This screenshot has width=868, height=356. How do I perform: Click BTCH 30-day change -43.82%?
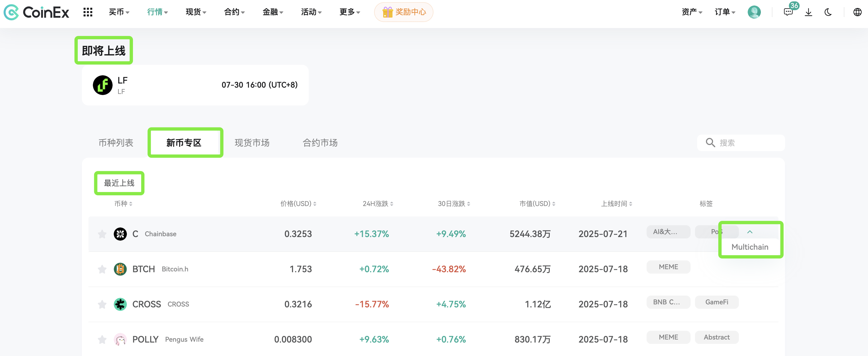pyautogui.click(x=449, y=269)
